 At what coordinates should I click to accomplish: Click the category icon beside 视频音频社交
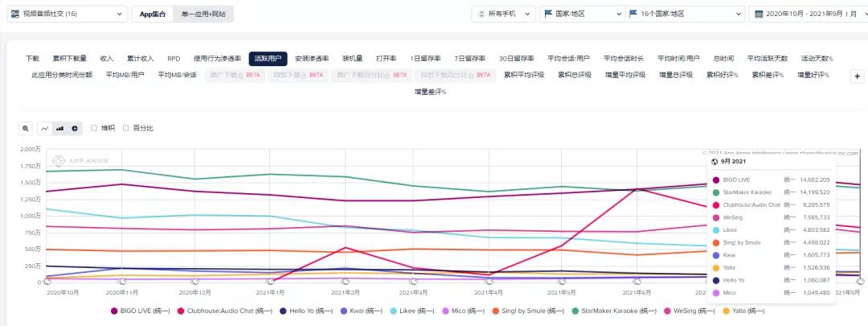15,14
